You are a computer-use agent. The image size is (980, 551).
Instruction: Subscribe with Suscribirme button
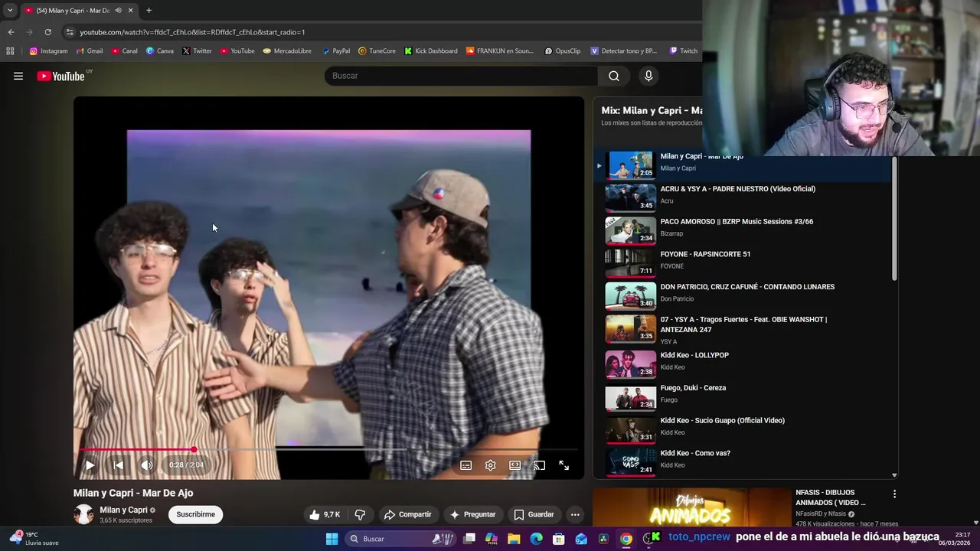pos(196,514)
